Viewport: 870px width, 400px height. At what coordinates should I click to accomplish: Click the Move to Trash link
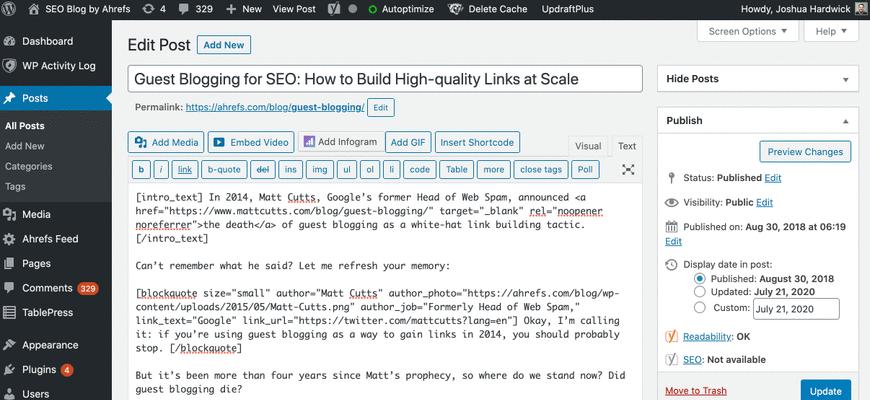697,389
